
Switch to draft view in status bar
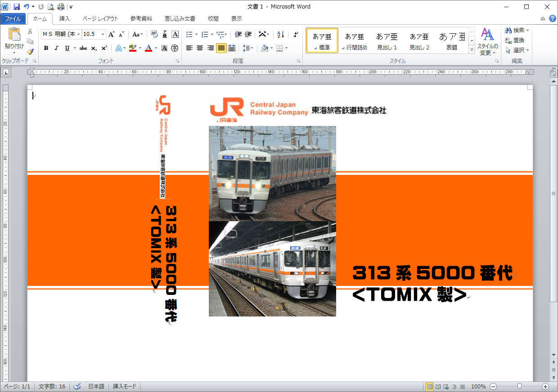pyautogui.click(x=463, y=387)
